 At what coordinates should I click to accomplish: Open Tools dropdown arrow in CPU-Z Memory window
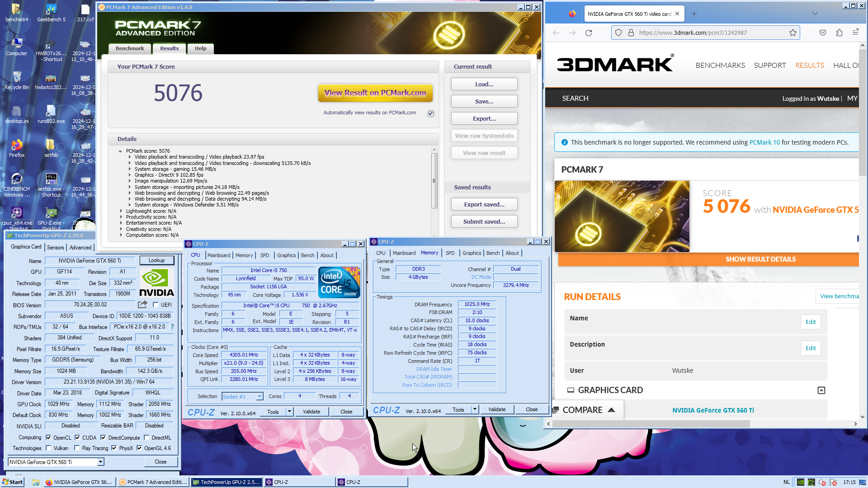click(475, 409)
